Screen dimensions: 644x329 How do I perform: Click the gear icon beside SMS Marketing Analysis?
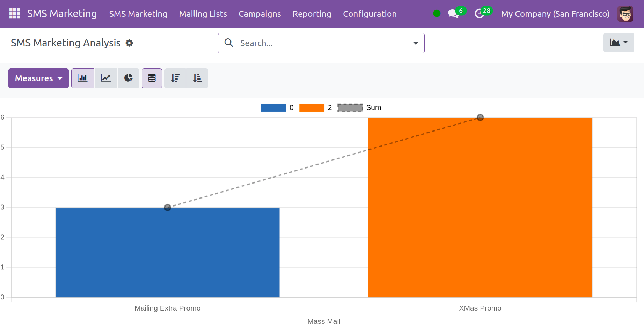point(129,43)
